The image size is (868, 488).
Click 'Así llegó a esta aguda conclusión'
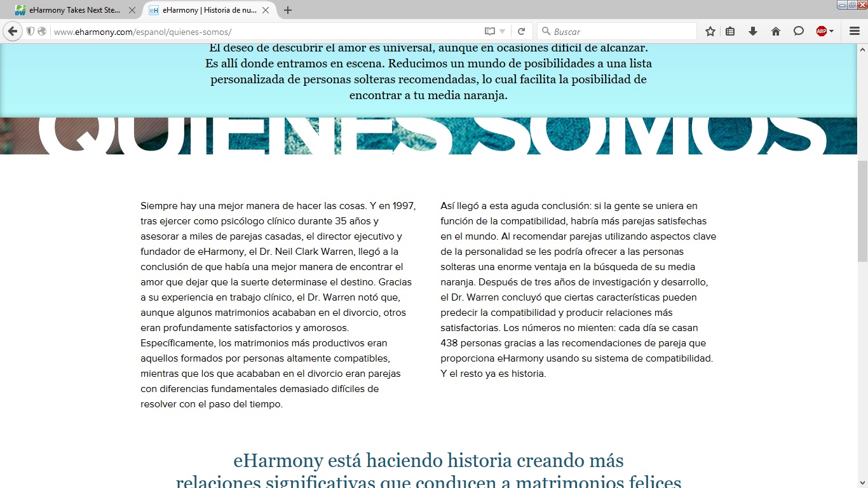(515, 206)
